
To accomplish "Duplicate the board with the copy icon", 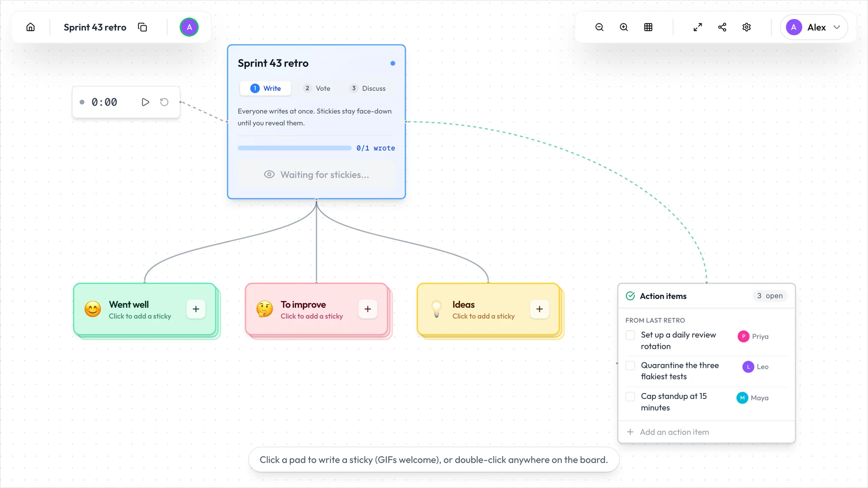I will [142, 27].
